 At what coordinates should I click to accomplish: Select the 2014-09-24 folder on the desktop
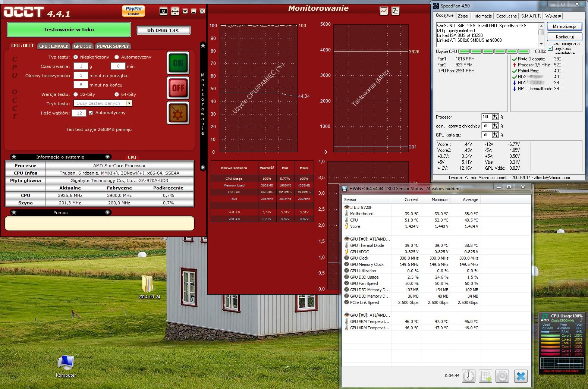tap(149, 287)
